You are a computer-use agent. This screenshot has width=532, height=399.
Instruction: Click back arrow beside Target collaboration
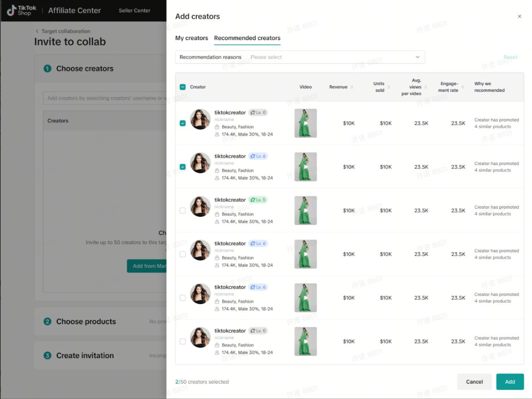(37, 31)
